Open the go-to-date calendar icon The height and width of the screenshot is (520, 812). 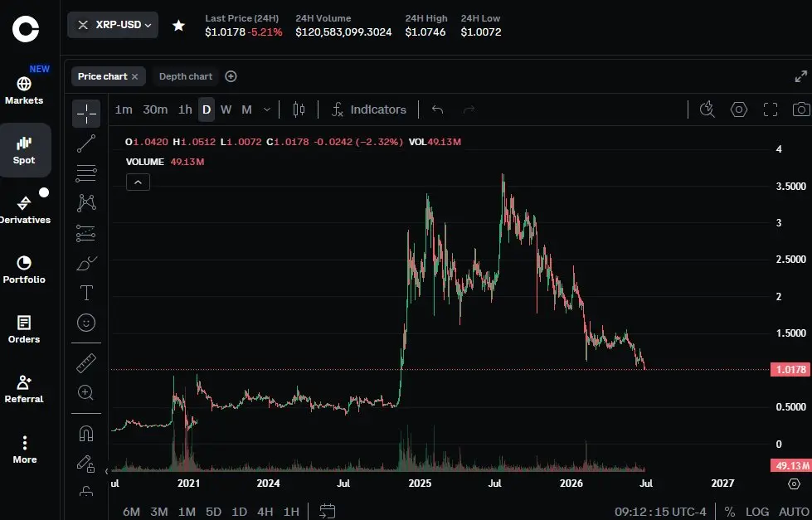pyautogui.click(x=328, y=512)
